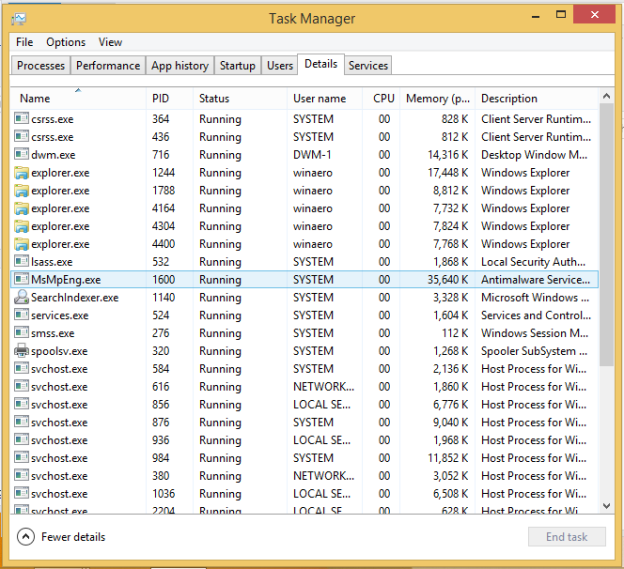Click svchost.exe icon with PID 876
Viewport: 624px width, 569px height.
point(21,421)
